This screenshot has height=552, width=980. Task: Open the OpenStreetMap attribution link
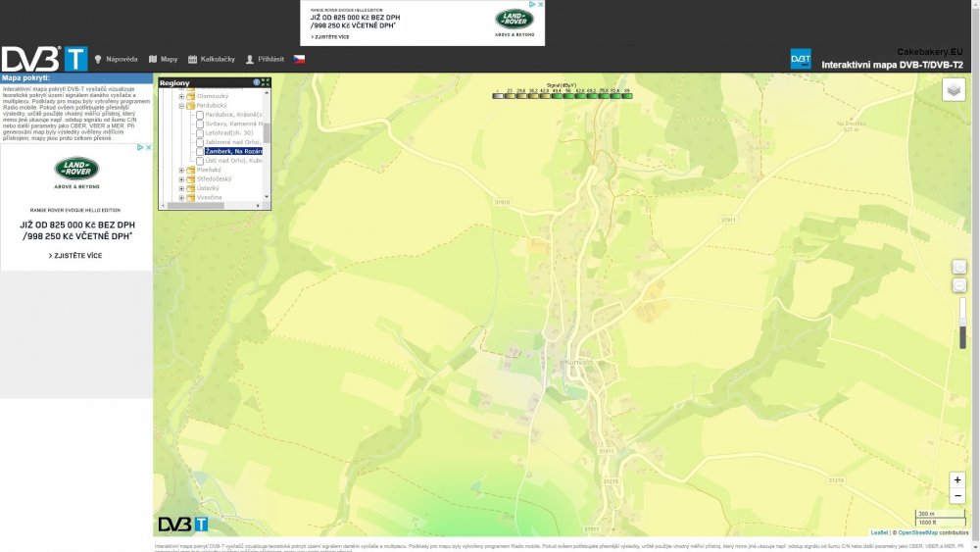click(x=918, y=532)
